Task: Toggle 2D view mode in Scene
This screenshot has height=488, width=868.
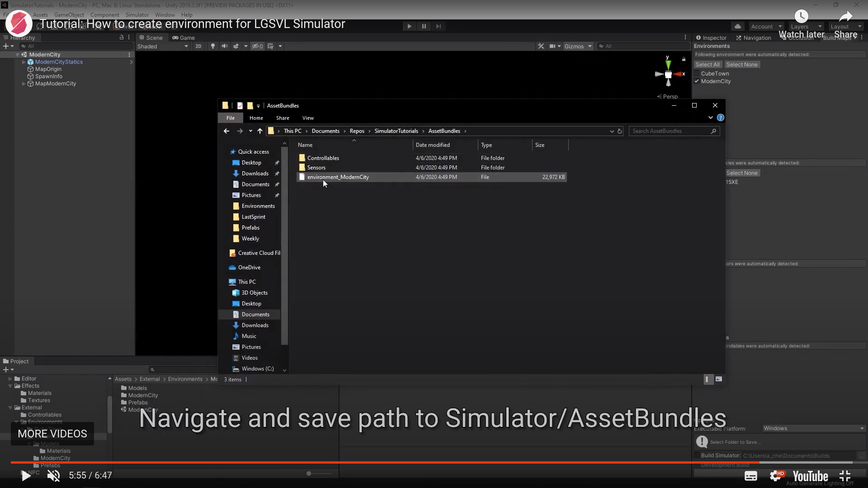Action: (x=198, y=46)
